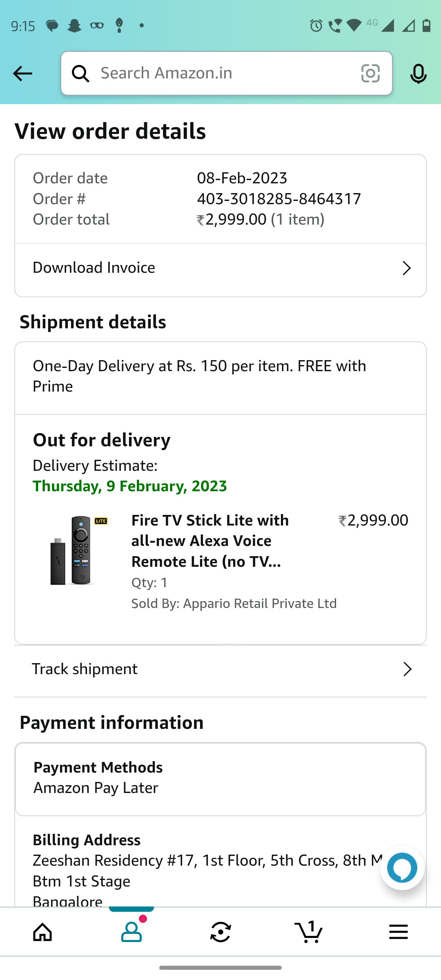Open the buy again refresh icon
The width and height of the screenshot is (441, 980).
220,932
